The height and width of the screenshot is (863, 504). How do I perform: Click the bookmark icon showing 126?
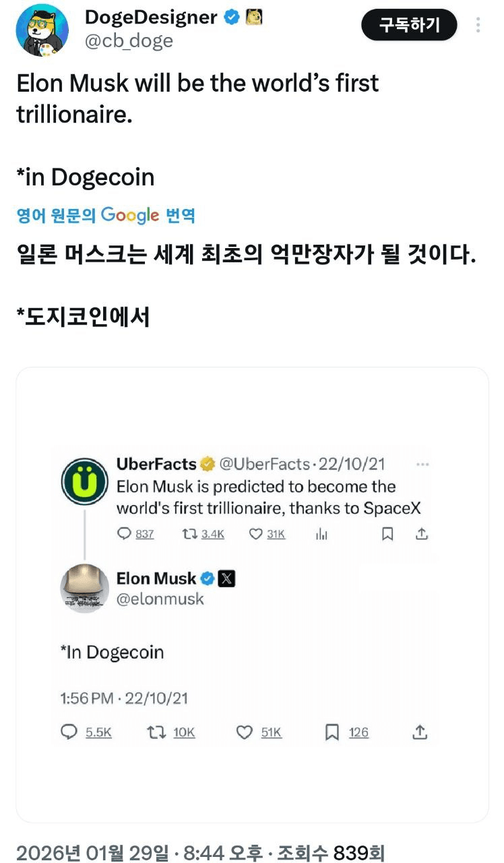tap(332, 732)
